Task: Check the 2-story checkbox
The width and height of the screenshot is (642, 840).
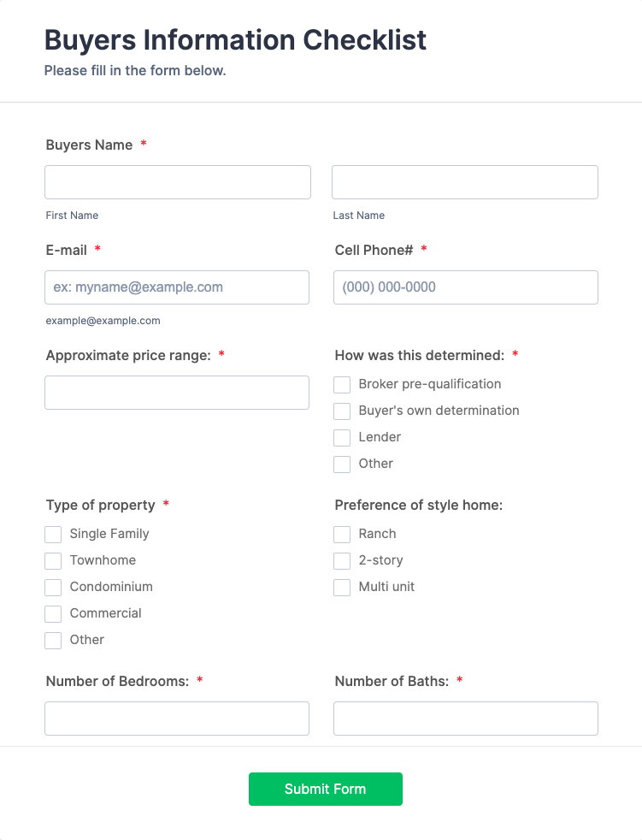Action: click(342, 561)
